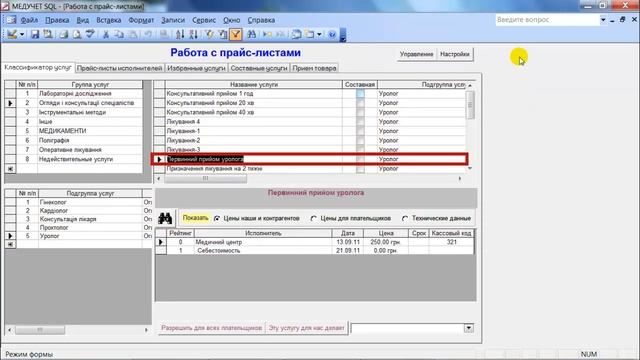Open the Записи menu
The image size is (640, 360).
(x=173, y=20)
